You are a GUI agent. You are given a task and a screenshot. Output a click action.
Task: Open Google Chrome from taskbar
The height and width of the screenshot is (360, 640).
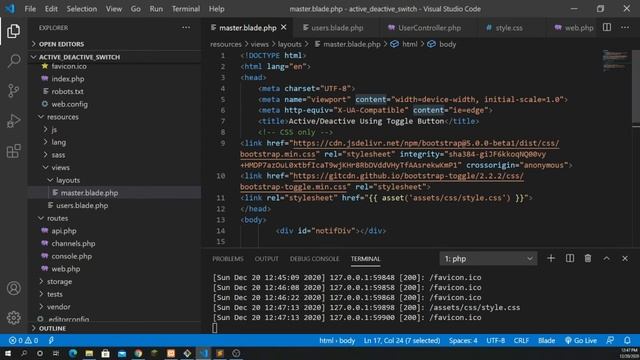point(138,353)
